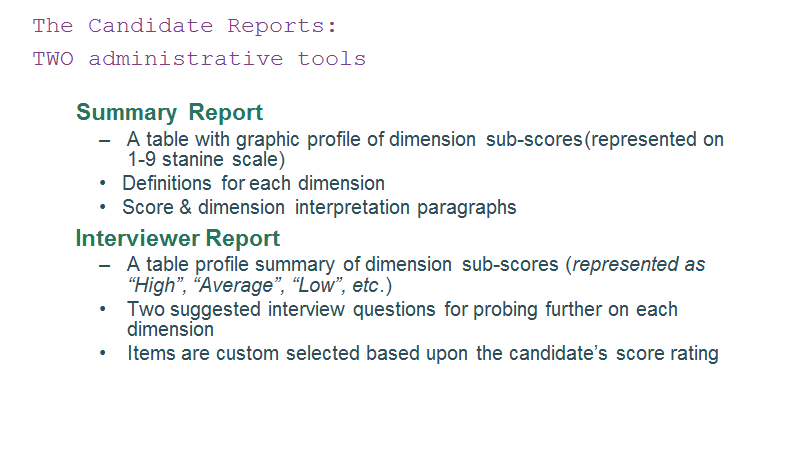800x450 pixels.
Task: Click the text "A table with graphic profile"
Action: tap(246, 139)
